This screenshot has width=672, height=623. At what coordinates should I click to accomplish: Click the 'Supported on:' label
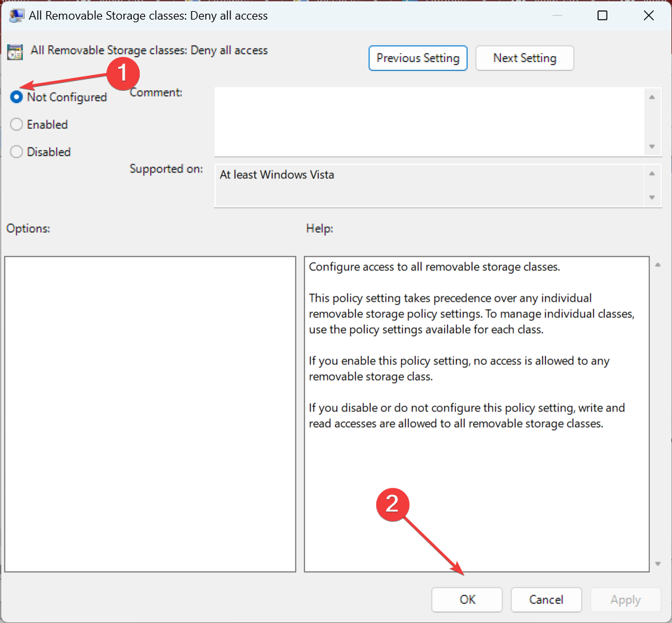[x=167, y=169]
